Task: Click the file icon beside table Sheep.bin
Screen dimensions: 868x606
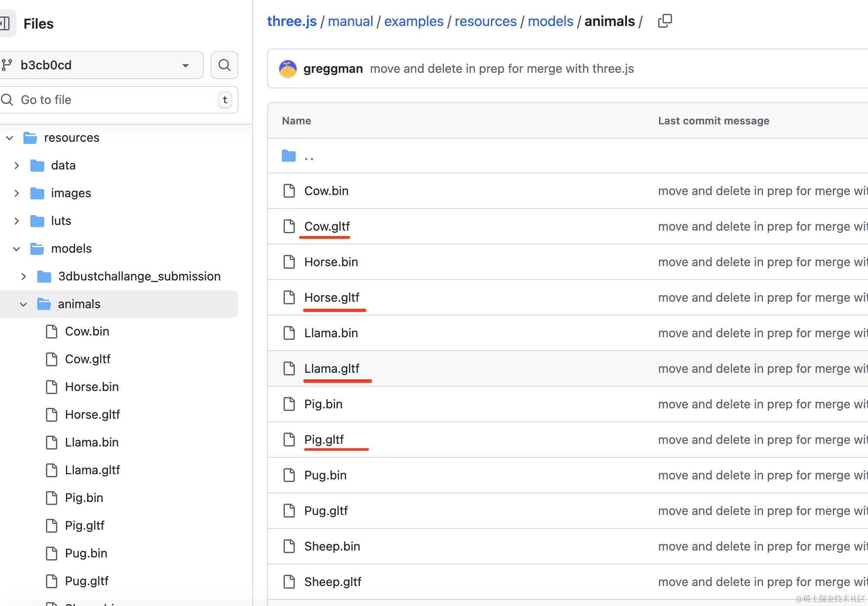Action: [289, 546]
